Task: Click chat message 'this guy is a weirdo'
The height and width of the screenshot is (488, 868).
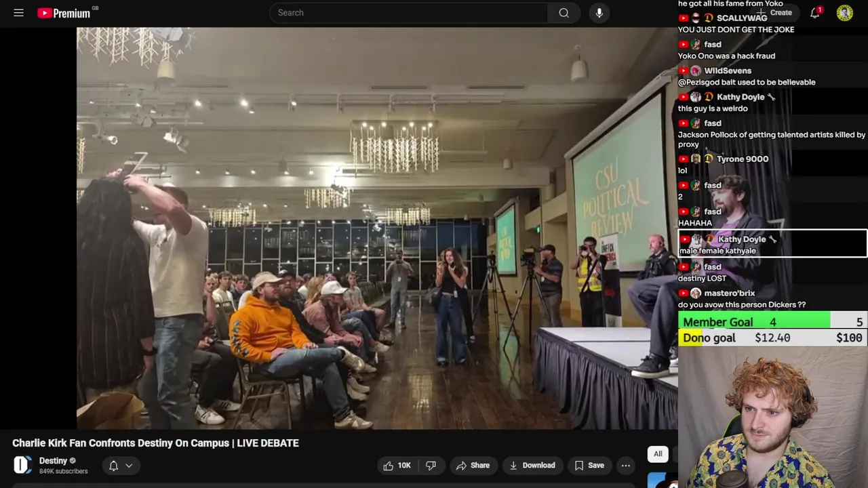Action: click(713, 108)
